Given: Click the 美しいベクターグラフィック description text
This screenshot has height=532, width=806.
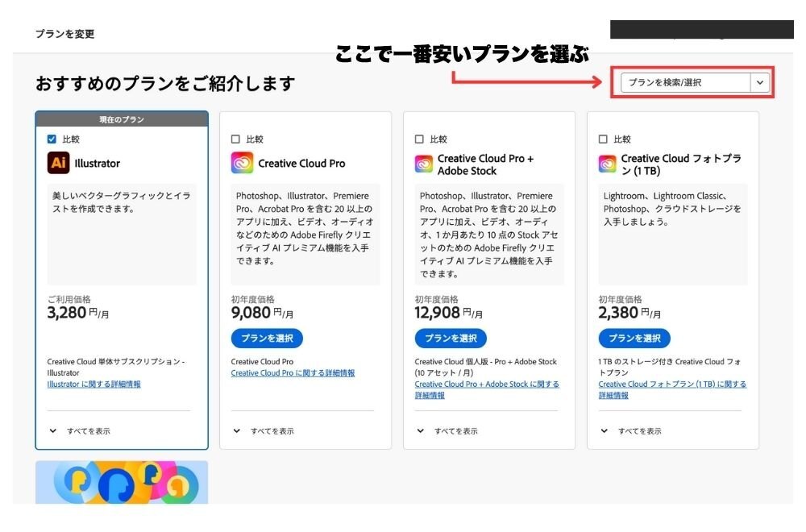Looking at the screenshot, I should [x=122, y=202].
